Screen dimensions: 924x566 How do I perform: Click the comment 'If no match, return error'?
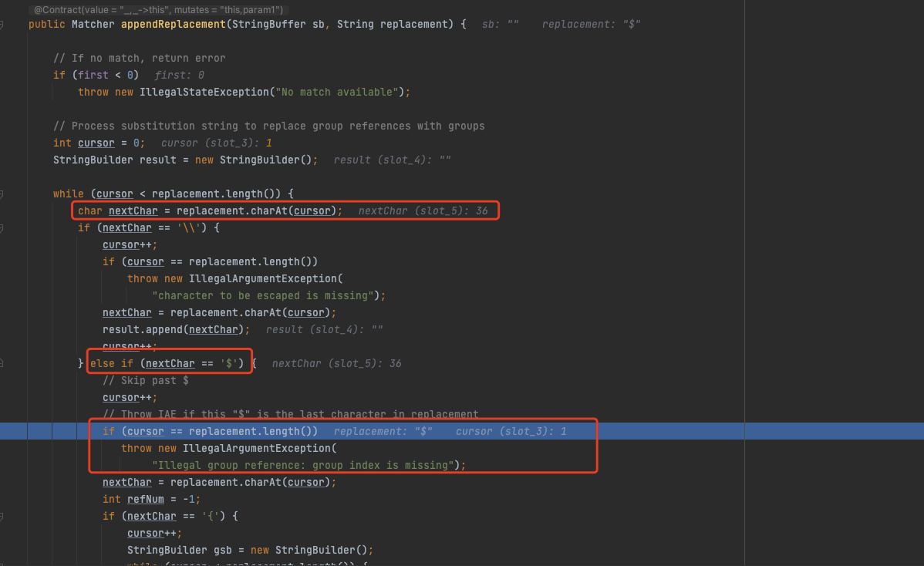coord(139,58)
